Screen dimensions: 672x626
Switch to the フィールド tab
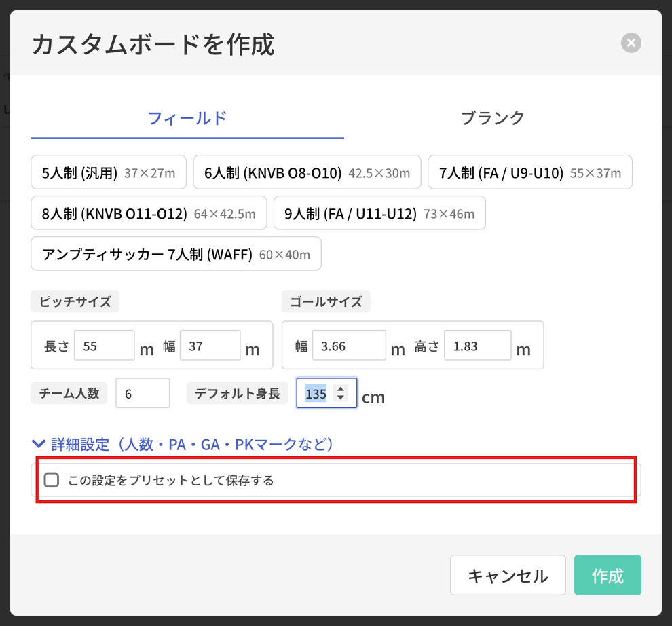[x=187, y=118]
